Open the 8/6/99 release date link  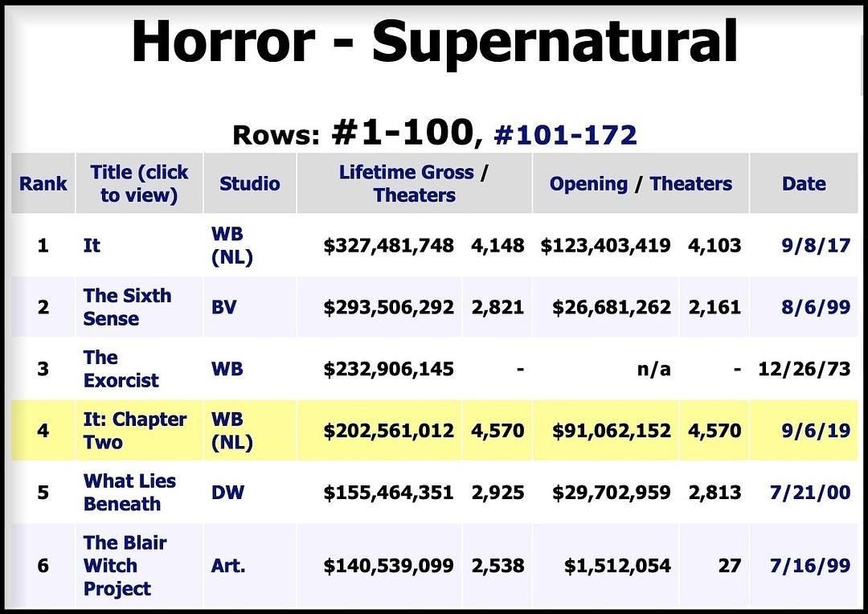(x=817, y=307)
